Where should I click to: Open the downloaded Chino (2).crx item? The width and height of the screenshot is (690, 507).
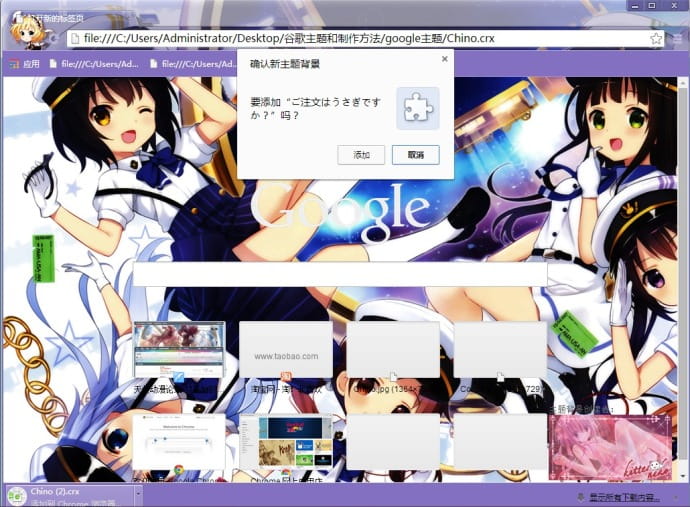68,496
